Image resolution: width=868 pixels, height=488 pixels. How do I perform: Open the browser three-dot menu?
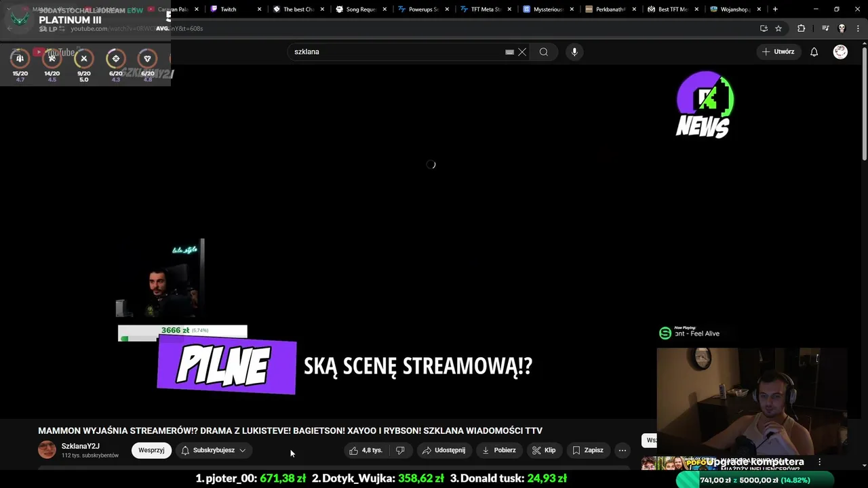857,28
